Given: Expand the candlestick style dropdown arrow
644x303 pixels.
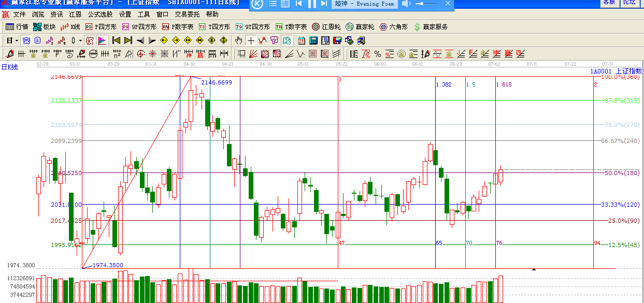Looking at the screenshot, I should pyautogui.click(x=80, y=40).
